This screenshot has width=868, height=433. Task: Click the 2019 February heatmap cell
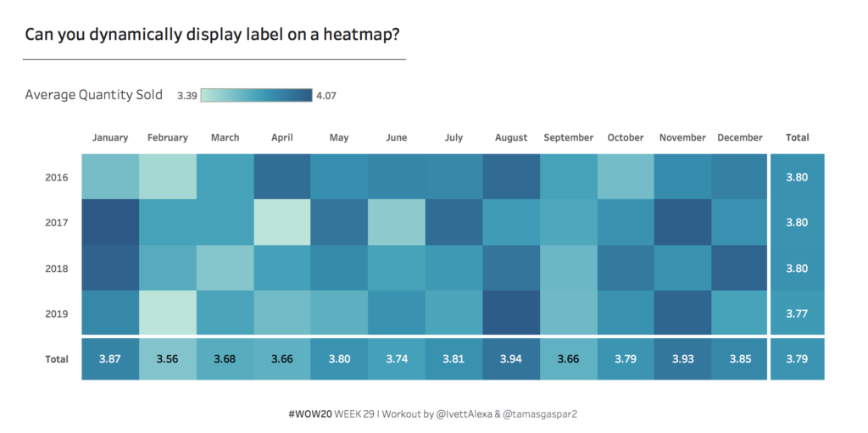tap(168, 314)
